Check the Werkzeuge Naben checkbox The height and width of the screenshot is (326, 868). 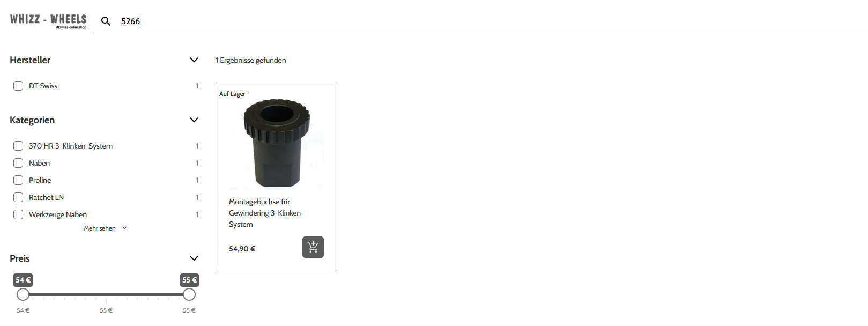[x=18, y=214]
